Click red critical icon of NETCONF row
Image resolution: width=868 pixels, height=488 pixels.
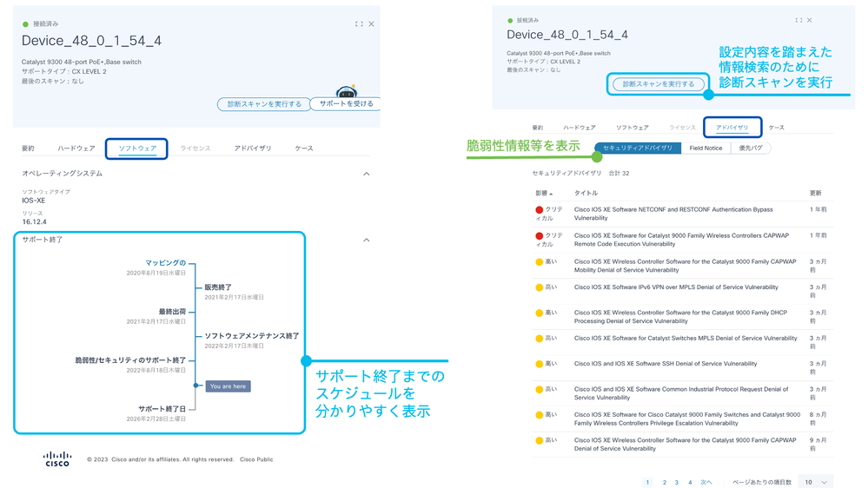pos(540,209)
